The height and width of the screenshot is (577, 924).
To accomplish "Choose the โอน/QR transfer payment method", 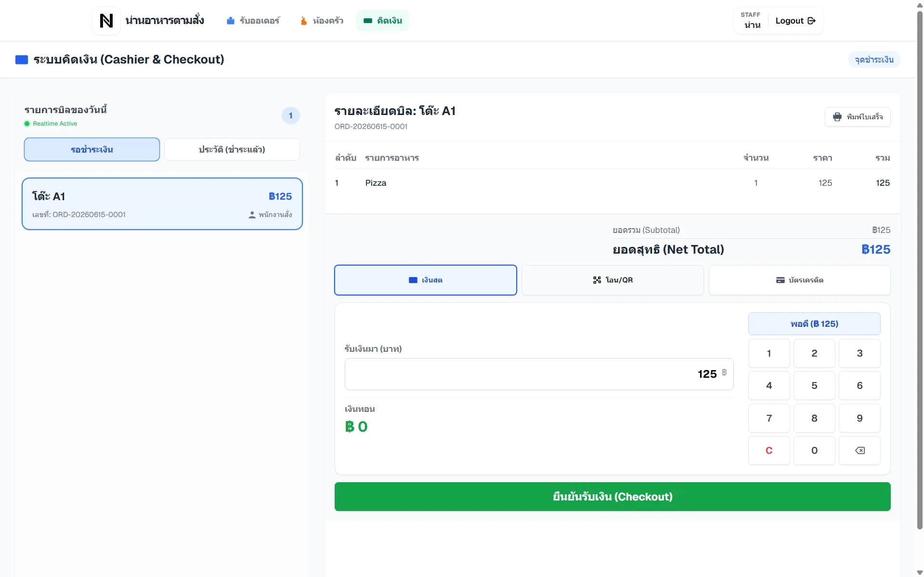I will pyautogui.click(x=612, y=280).
